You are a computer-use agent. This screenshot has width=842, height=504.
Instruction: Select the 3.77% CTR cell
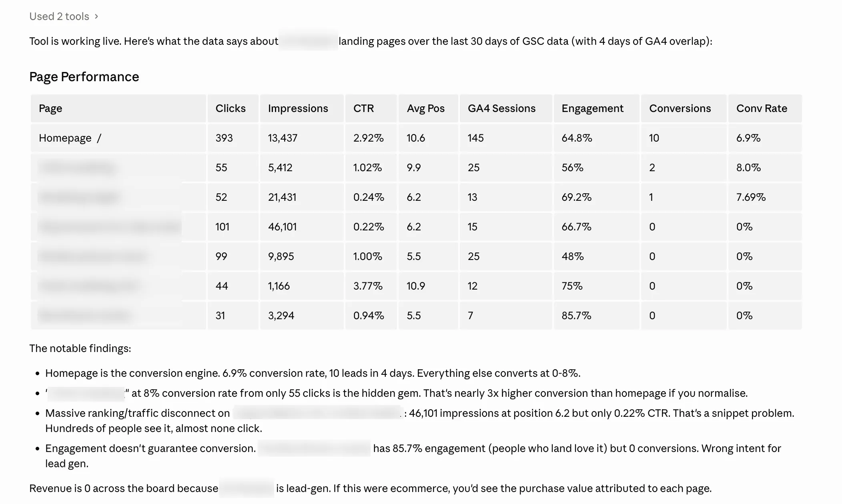tap(368, 286)
